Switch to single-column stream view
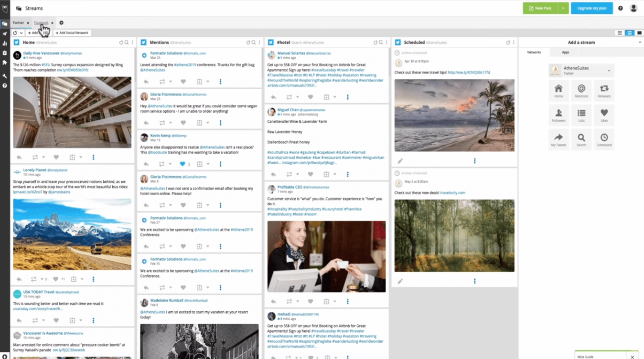Screen dimensions: 644x359 click(x=639, y=32)
